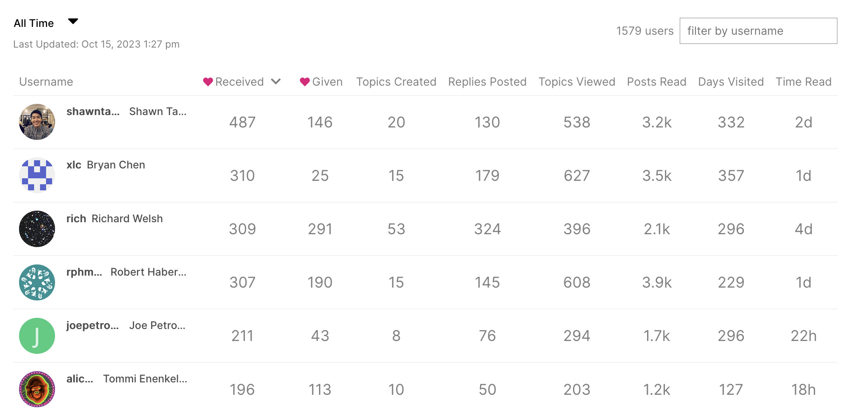Viewport: 868px width, 413px height.
Task: Sort by Replies Posted column
Action: (487, 82)
